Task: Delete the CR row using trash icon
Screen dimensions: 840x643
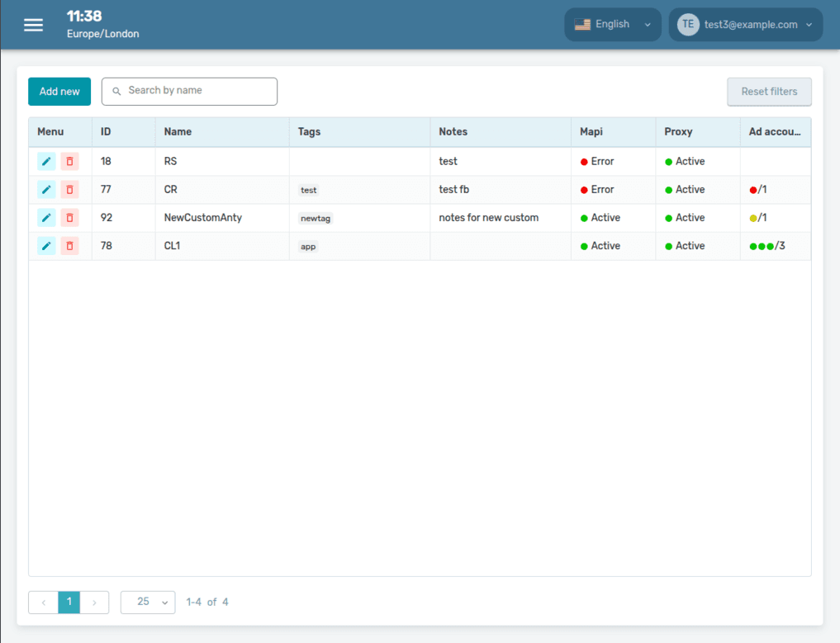Action: click(69, 190)
